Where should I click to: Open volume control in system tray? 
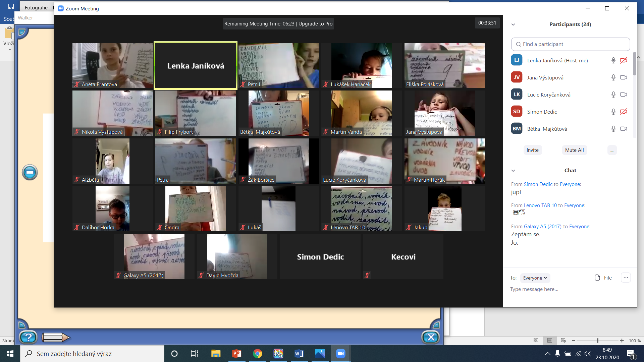coord(587,354)
